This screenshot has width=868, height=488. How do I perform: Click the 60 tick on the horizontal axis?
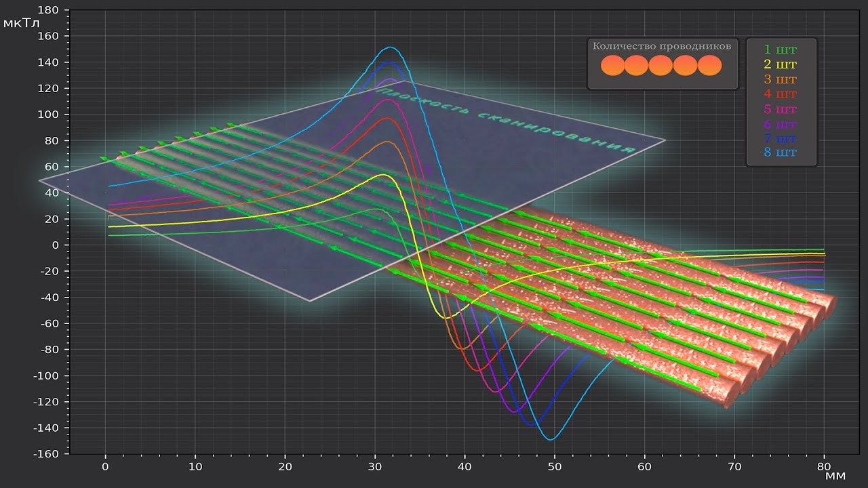[644, 467]
